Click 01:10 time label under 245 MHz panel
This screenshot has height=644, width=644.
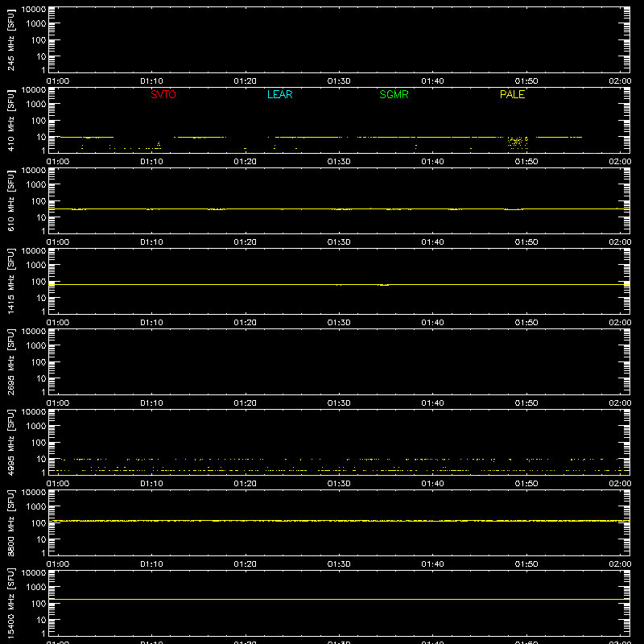[151, 81]
